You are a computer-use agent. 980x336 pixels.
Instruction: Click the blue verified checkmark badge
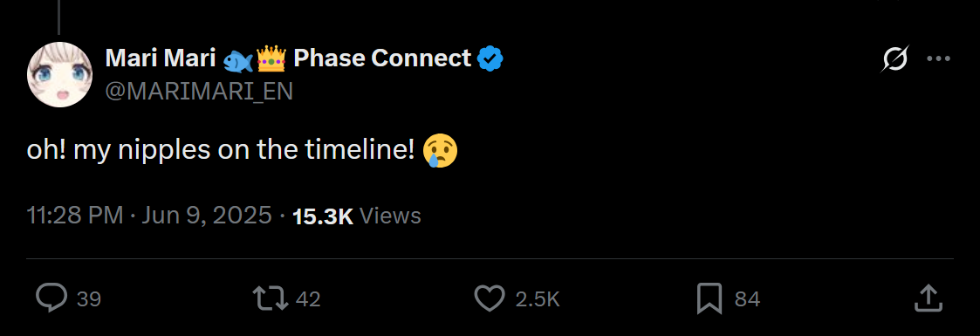pos(490,58)
